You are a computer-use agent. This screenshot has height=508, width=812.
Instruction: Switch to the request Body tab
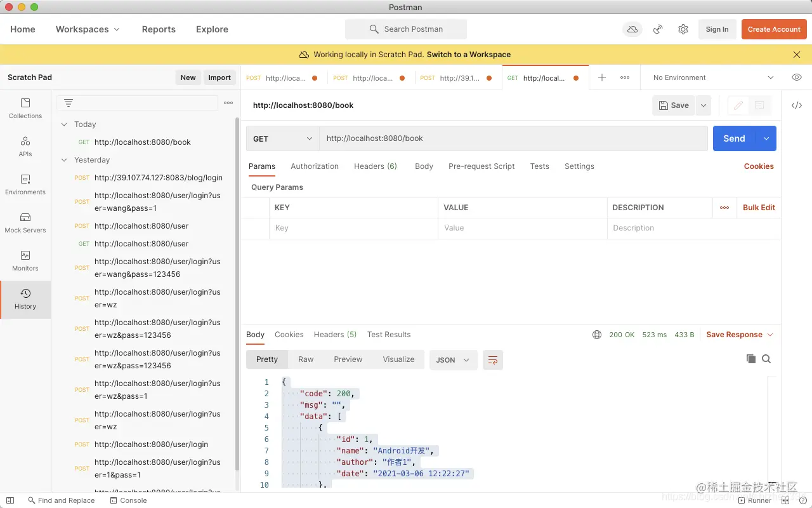click(424, 166)
